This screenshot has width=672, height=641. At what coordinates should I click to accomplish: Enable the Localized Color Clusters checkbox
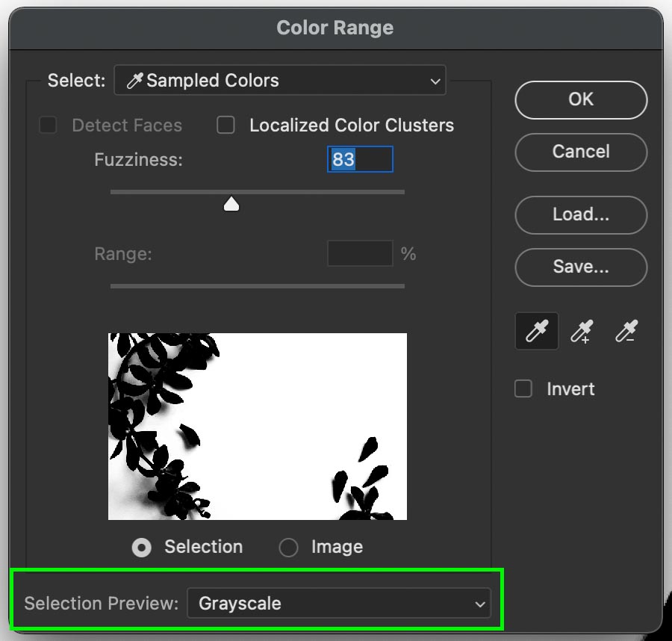click(225, 126)
